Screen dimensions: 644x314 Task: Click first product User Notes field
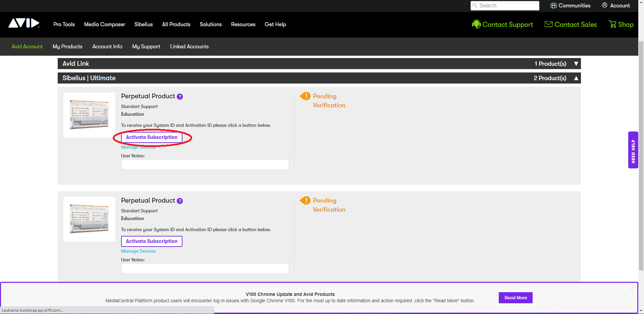(205, 164)
